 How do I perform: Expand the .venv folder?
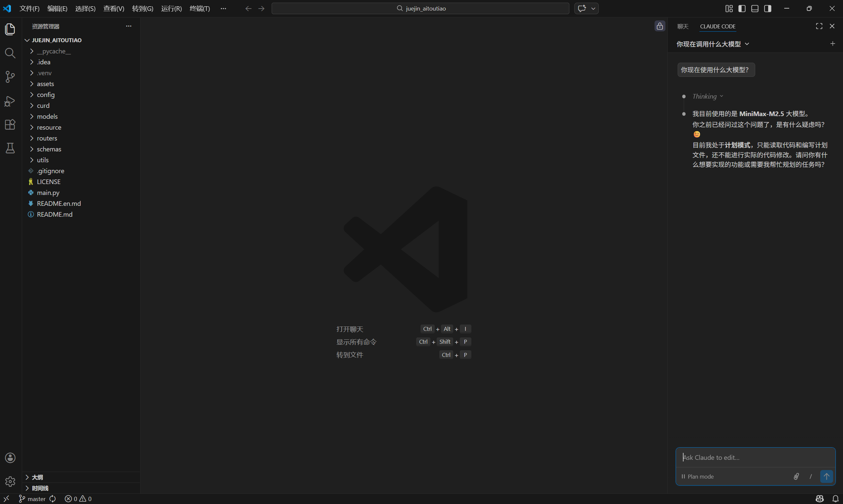point(81,73)
